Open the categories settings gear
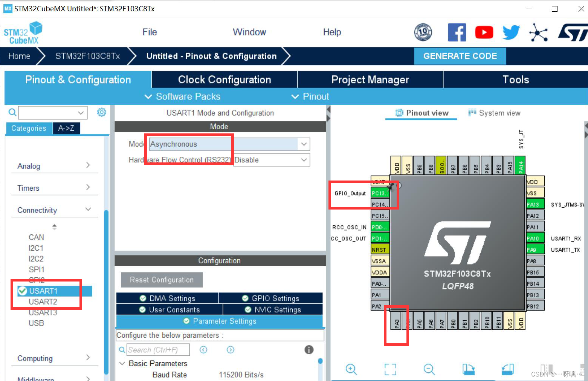The image size is (588, 381). [x=102, y=112]
